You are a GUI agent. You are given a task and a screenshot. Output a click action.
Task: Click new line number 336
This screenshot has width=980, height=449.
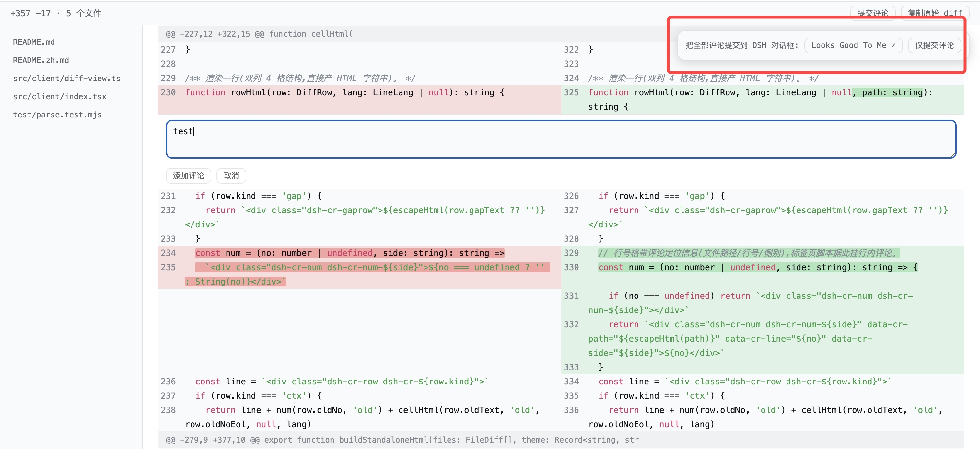click(x=571, y=410)
